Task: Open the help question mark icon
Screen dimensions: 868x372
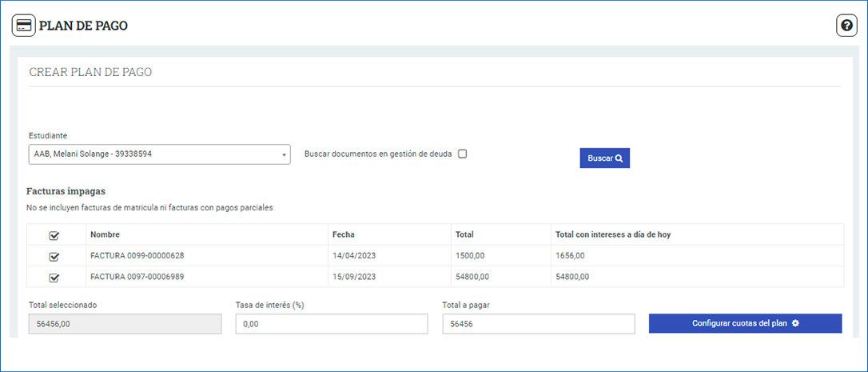Action: (846, 26)
